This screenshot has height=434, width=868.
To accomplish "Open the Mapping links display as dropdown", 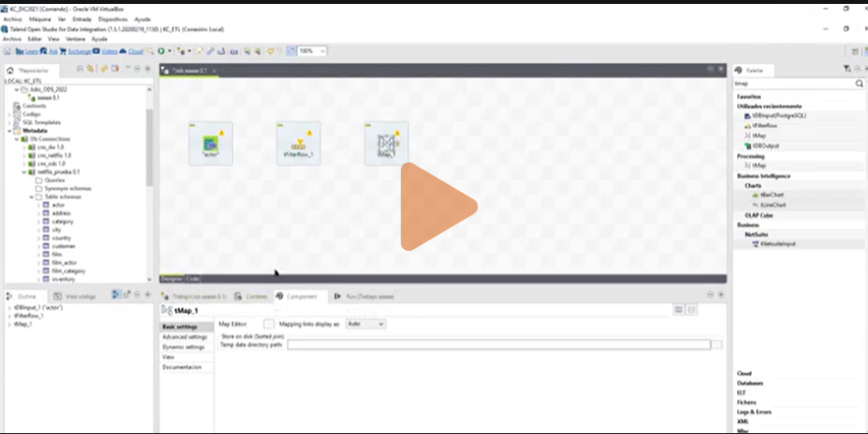I will tap(366, 324).
